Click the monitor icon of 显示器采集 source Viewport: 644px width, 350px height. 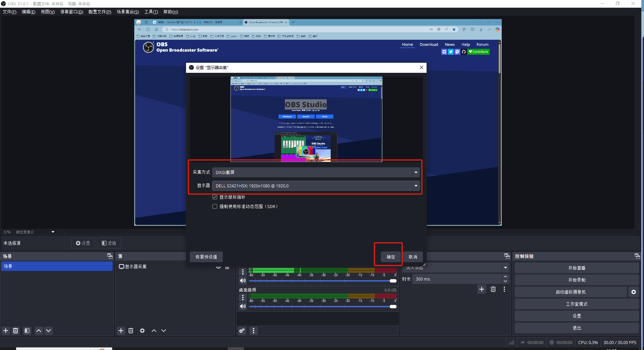(x=122, y=267)
